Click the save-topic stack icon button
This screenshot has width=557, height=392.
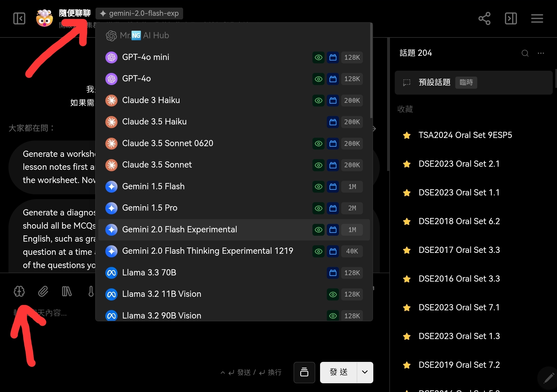[x=304, y=372]
